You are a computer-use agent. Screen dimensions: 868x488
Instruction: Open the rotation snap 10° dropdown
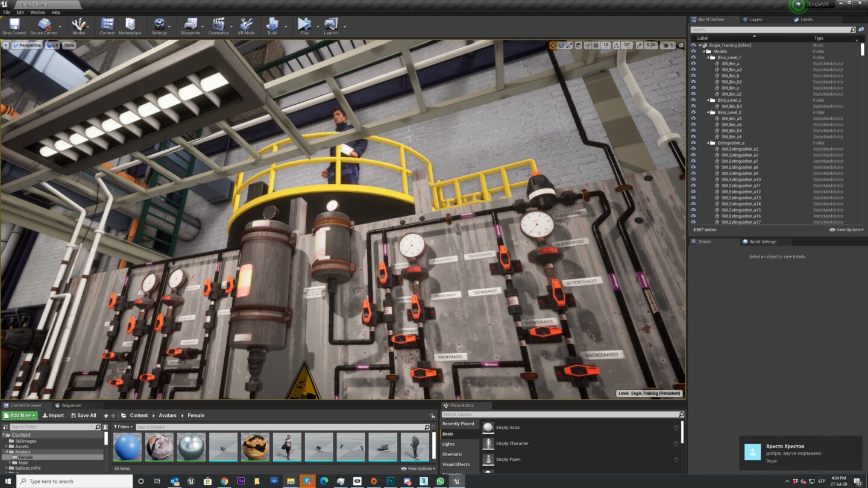coord(627,45)
